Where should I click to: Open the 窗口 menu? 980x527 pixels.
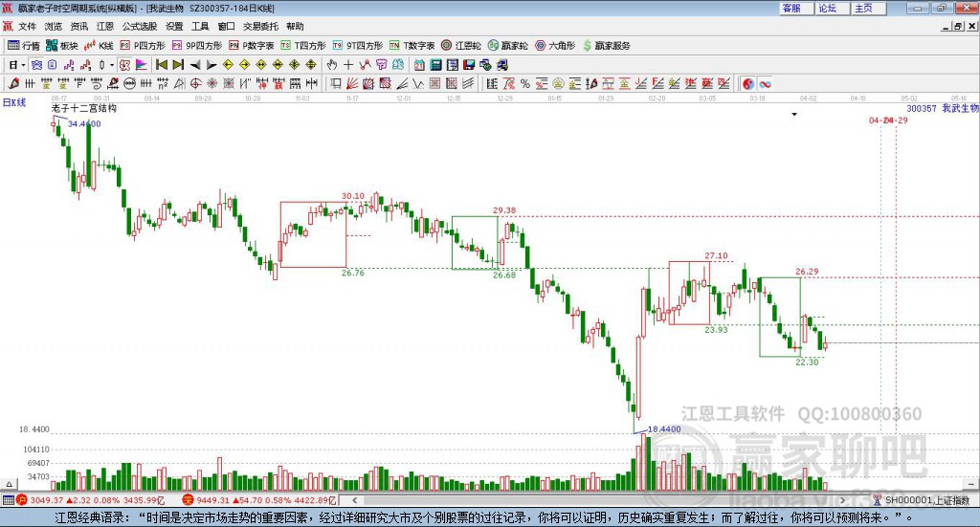(226, 26)
